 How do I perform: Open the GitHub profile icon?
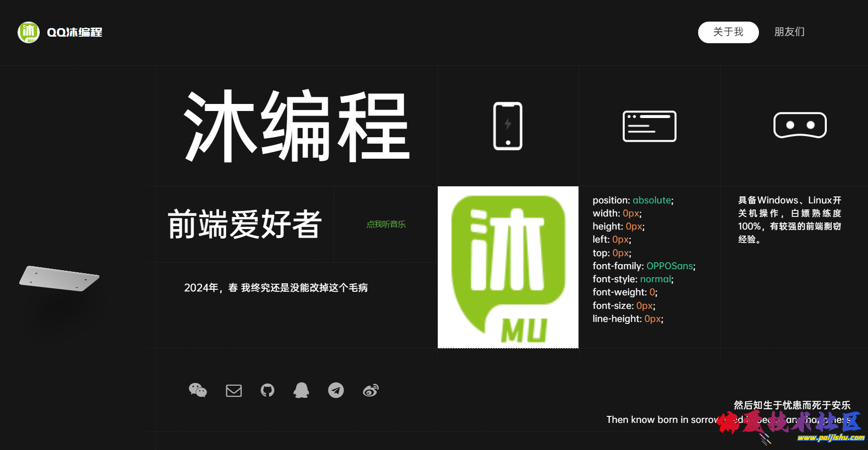[267, 390]
